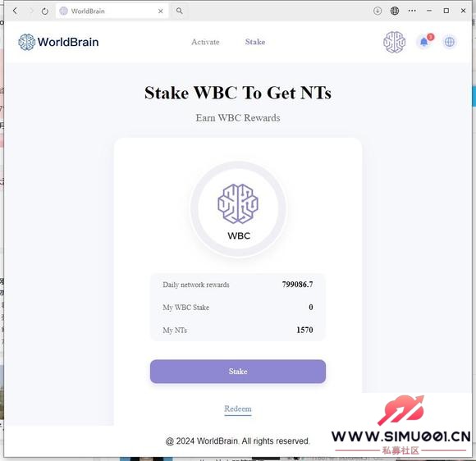Reload the page with the refresh icon

[x=45, y=11]
